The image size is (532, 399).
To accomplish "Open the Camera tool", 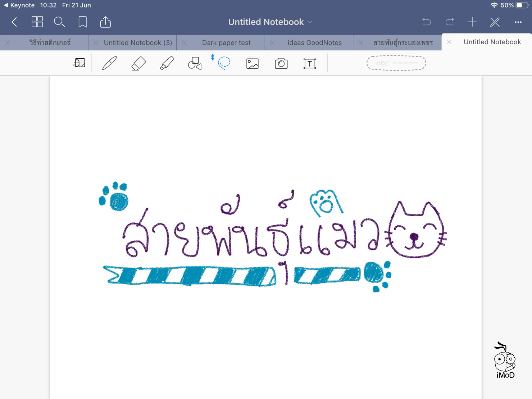I will [281, 64].
